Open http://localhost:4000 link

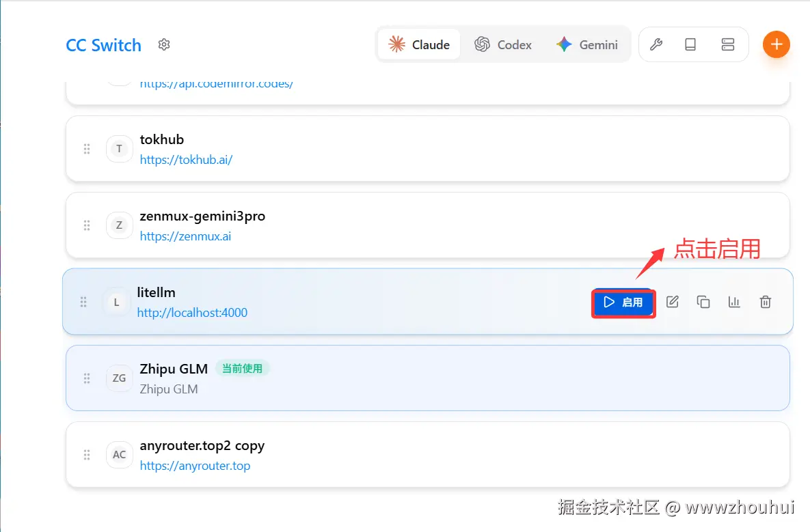(192, 313)
